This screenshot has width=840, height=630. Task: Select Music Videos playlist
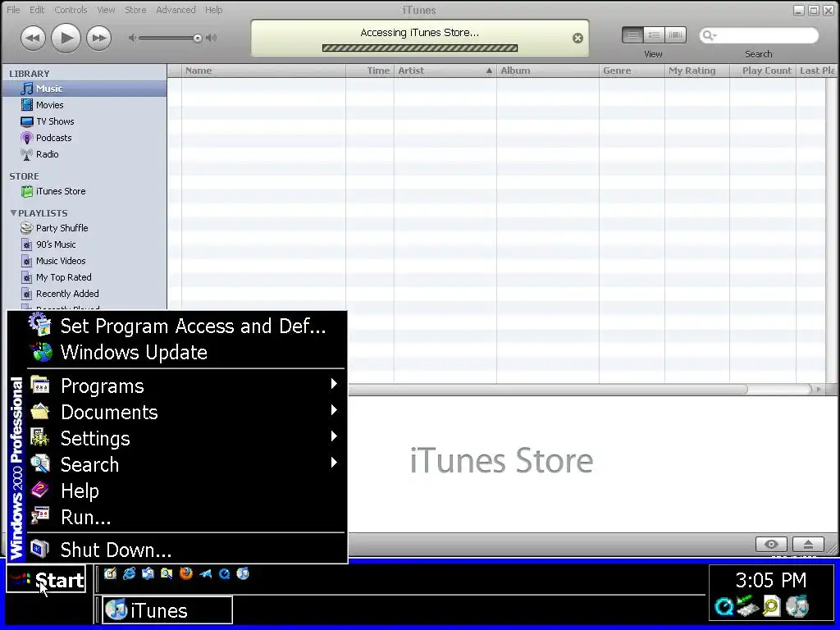(x=84, y=261)
